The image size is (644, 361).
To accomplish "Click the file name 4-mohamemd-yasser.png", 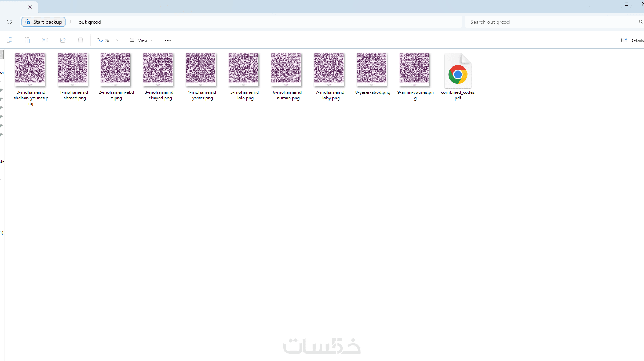I will (x=202, y=95).
